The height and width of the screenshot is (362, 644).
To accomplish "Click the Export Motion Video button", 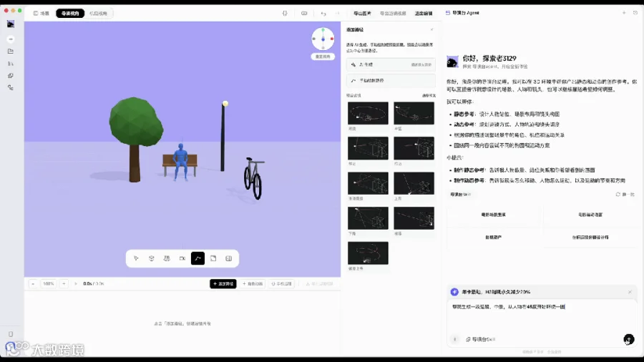I will click(393, 13).
